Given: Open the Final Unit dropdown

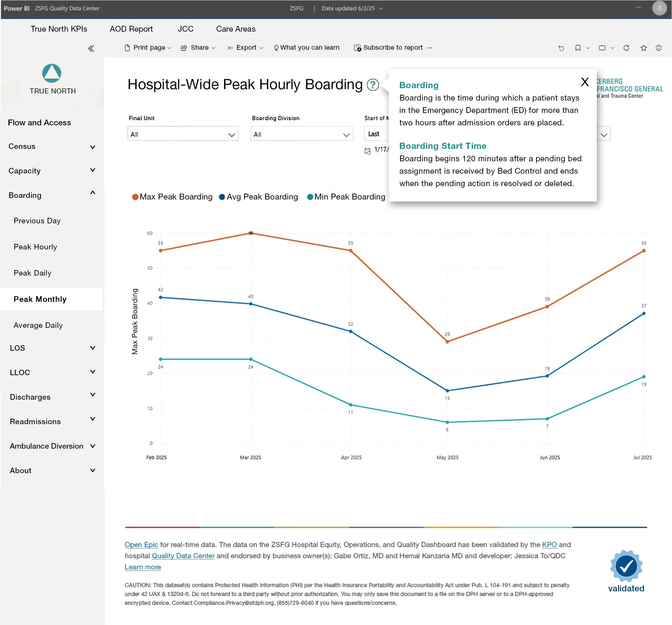Looking at the screenshot, I should click(183, 134).
